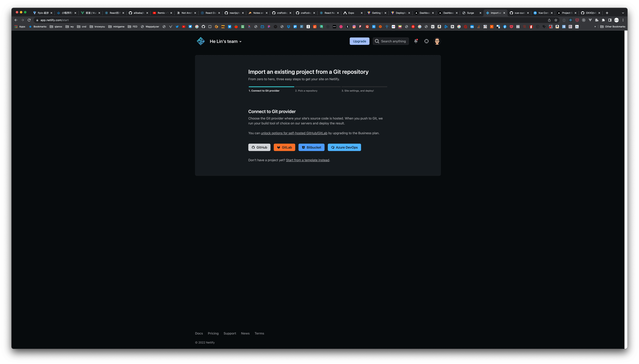Open the cnd bookmarks folder
Screen dimensions: 639x364
click(82, 26)
